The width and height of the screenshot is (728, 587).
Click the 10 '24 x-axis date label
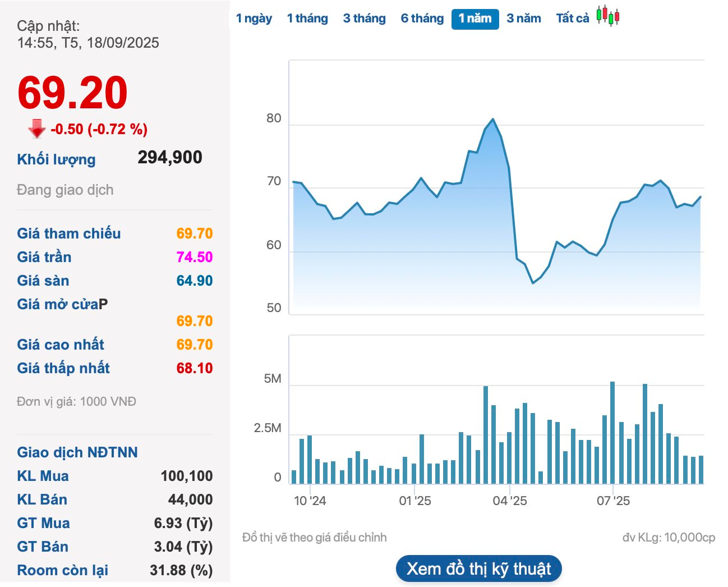[310, 501]
